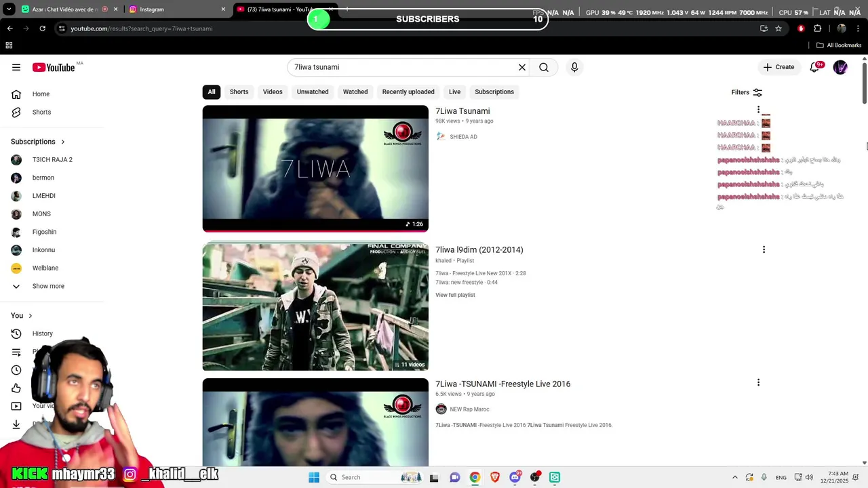Go back in browser history
This screenshot has width=868, height=488.
10,28
